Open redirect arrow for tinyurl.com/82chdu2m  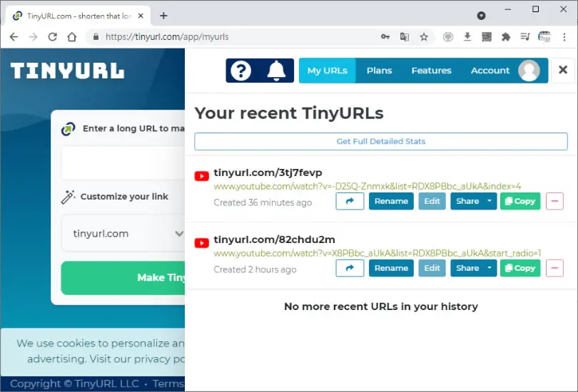(350, 268)
